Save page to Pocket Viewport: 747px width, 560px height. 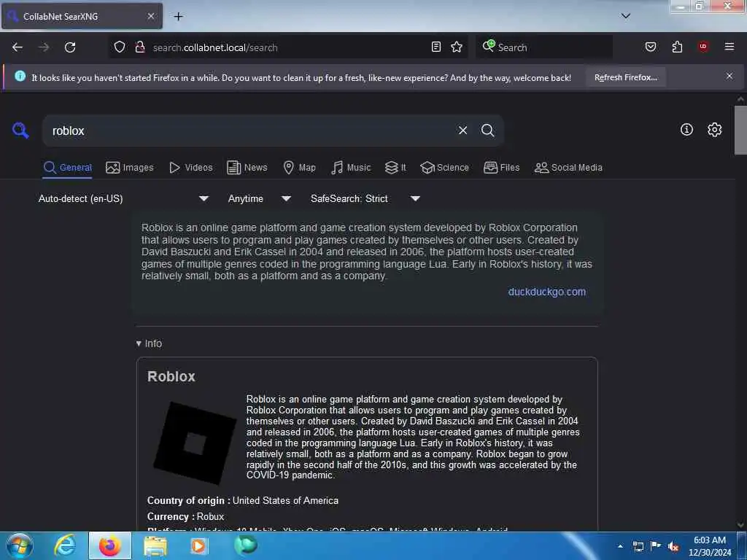650,47
